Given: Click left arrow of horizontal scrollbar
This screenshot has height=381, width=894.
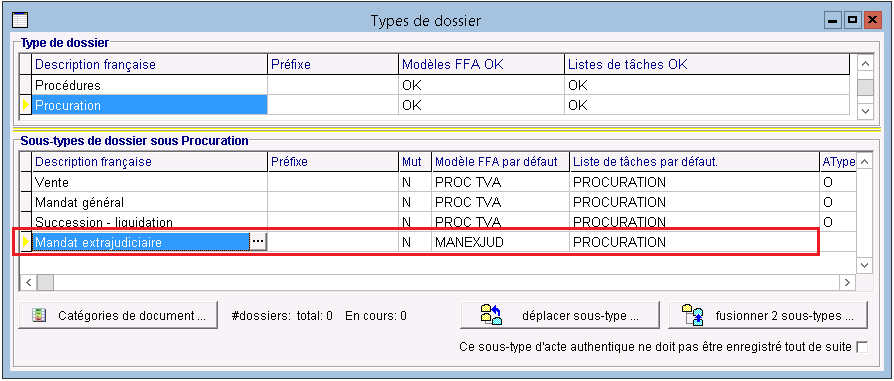Looking at the screenshot, I should (29, 282).
